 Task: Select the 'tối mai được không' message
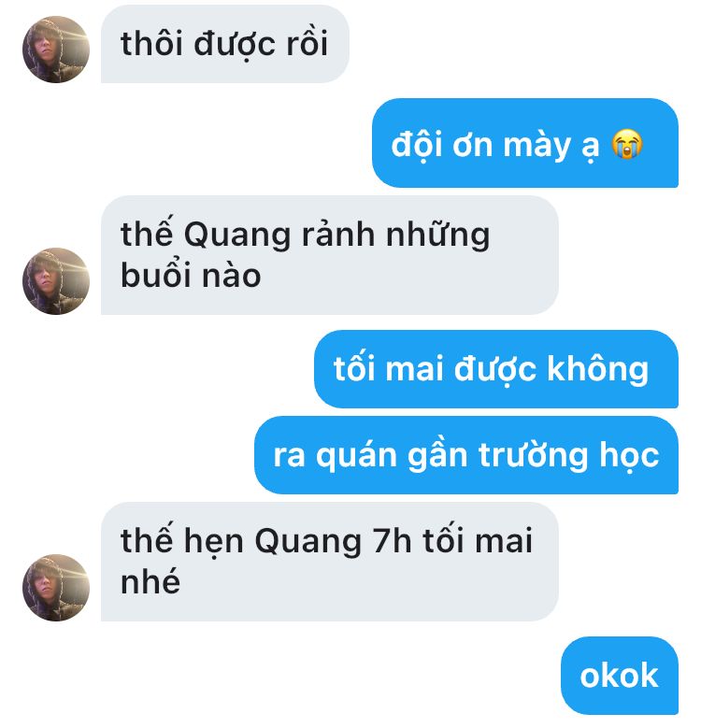click(496, 369)
